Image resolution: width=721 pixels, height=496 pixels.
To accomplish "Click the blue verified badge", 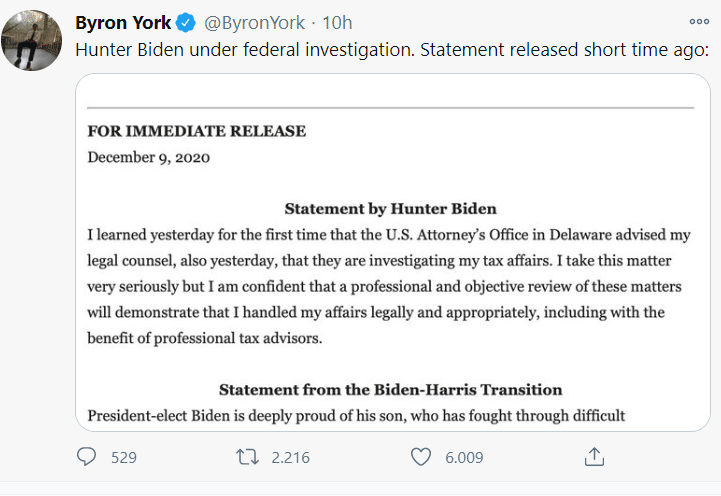I will pyautogui.click(x=186, y=23).
